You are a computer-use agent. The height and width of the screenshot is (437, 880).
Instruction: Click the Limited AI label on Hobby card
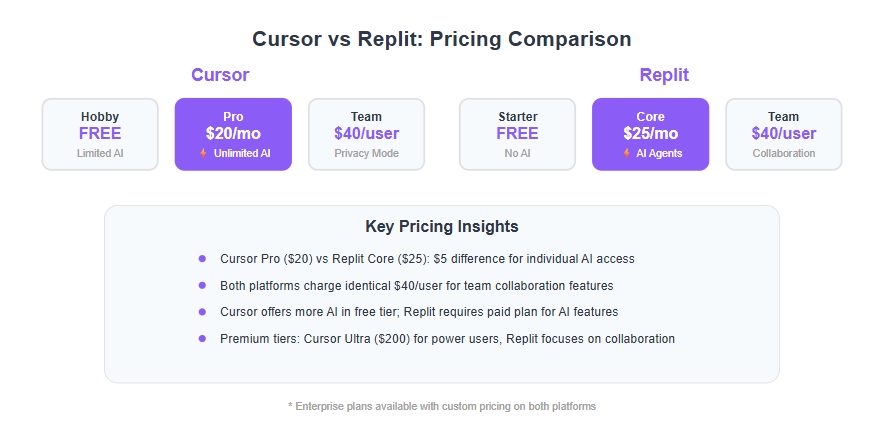click(x=100, y=153)
